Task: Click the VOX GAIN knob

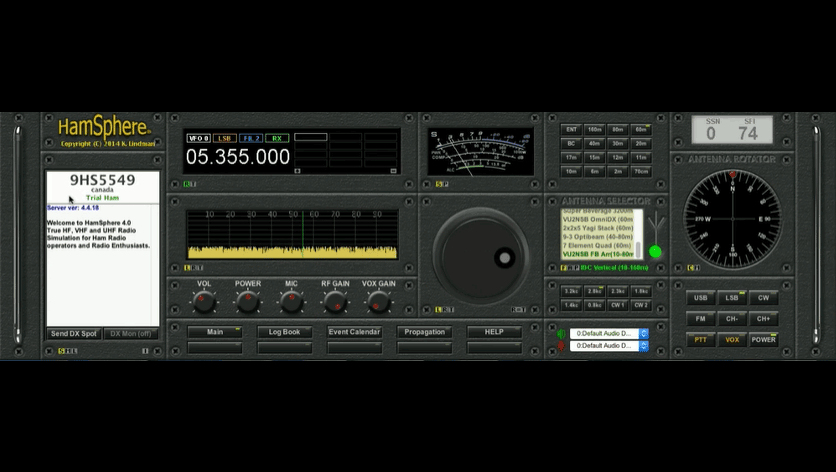Action: [379, 302]
